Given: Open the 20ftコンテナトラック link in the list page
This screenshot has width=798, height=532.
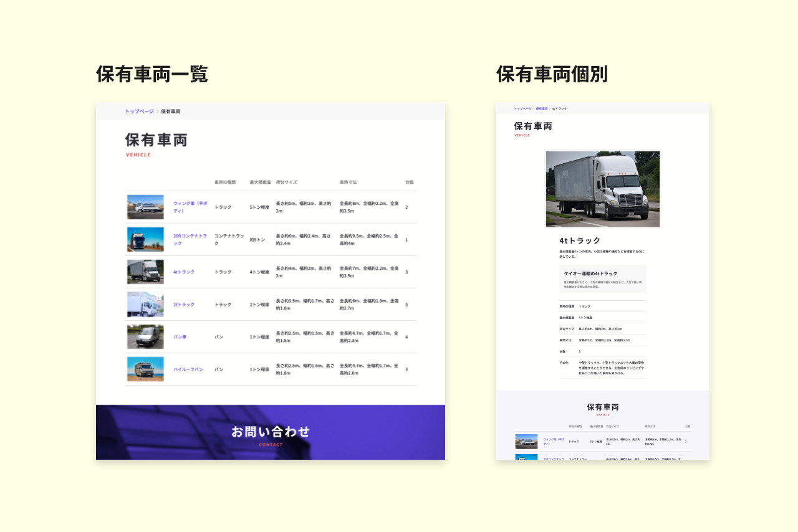Looking at the screenshot, I should [x=190, y=239].
